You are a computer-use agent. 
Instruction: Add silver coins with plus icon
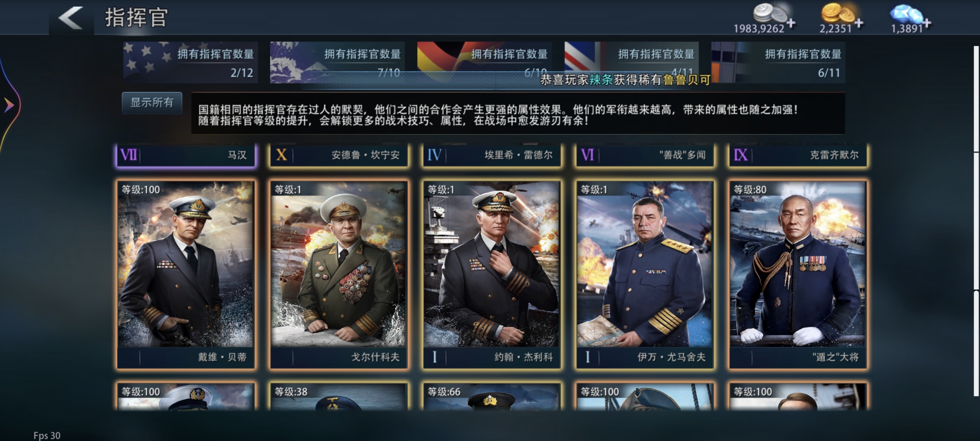pos(791,23)
